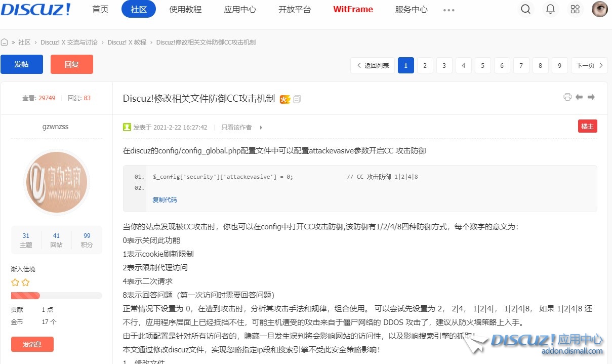Click the home icon in breadcrumb

(5, 43)
